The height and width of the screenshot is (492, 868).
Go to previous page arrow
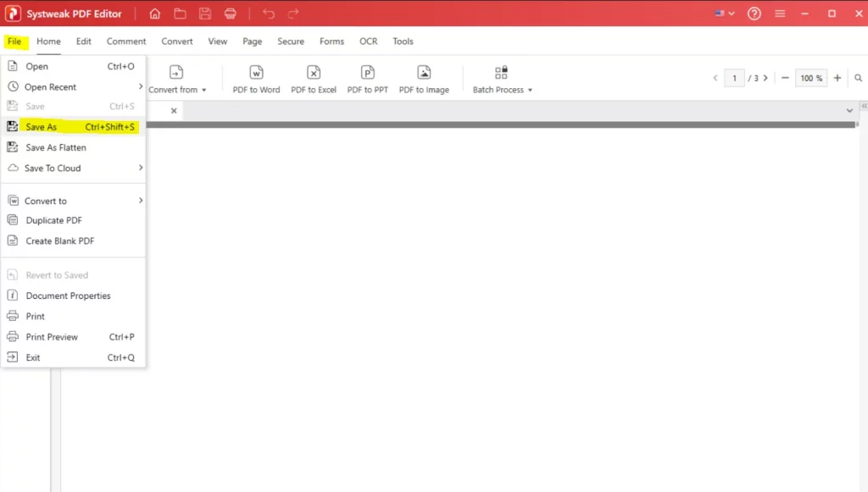coord(715,79)
